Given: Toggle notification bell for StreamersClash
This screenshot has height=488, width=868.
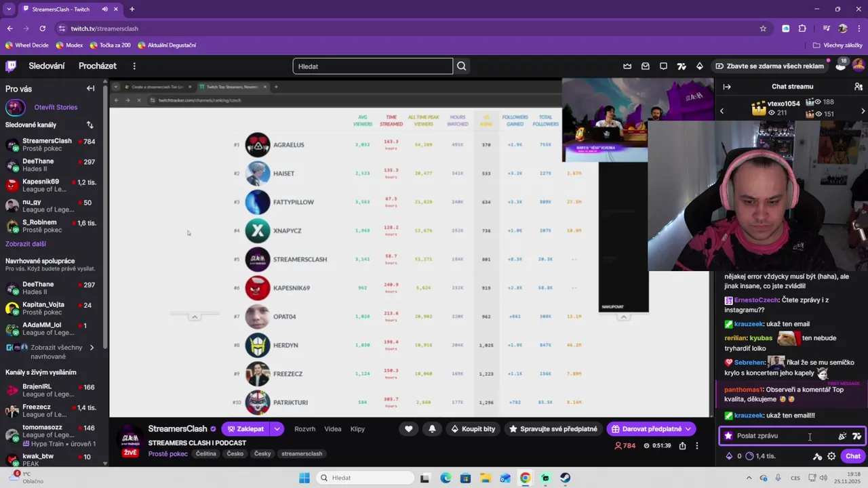Looking at the screenshot, I should 432,429.
